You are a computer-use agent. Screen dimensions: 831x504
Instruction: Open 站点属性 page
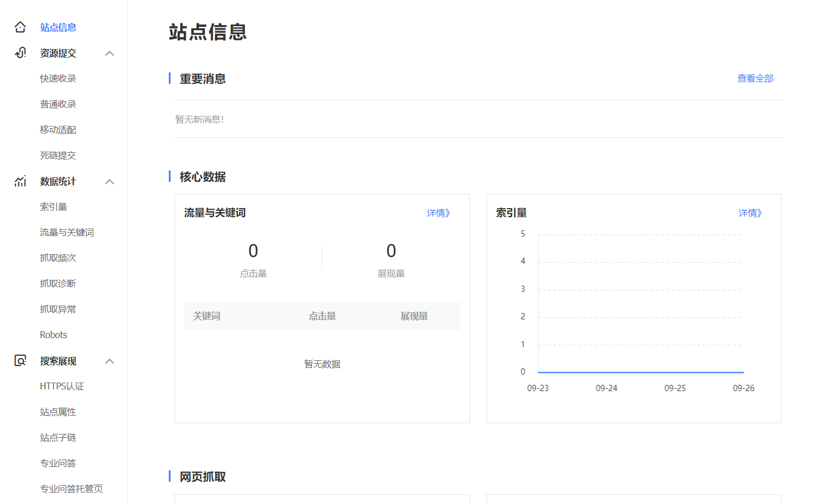coord(58,412)
